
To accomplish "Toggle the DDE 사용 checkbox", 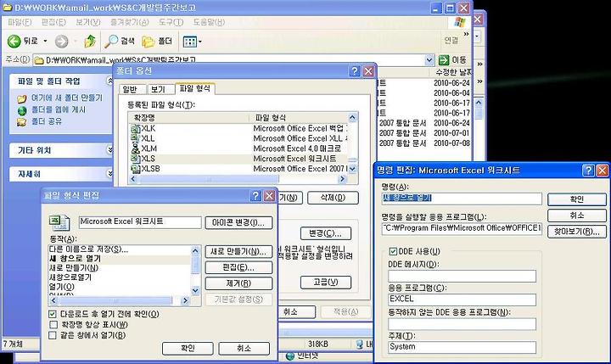I will (393, 251).
